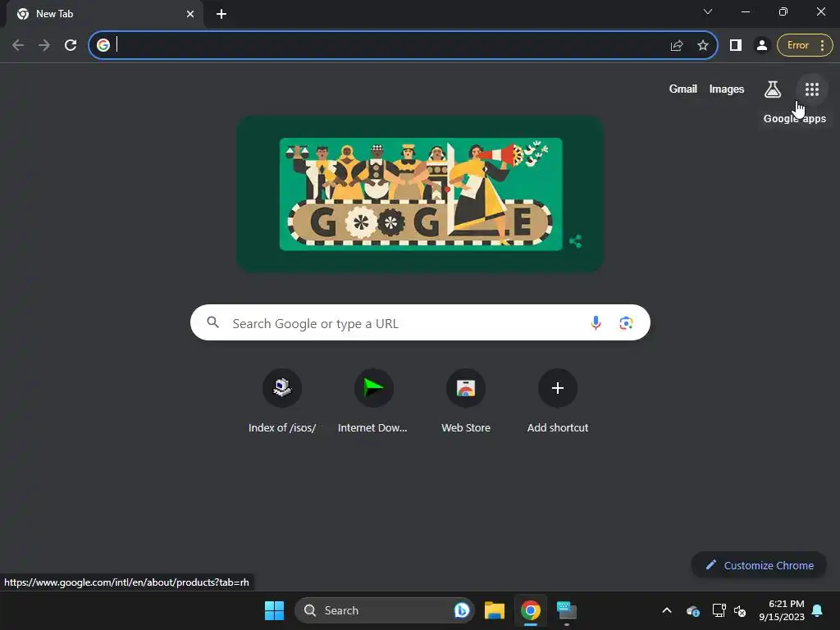Bookmark this tab with star icon
The image size is (840, 630).
(703, 46)
